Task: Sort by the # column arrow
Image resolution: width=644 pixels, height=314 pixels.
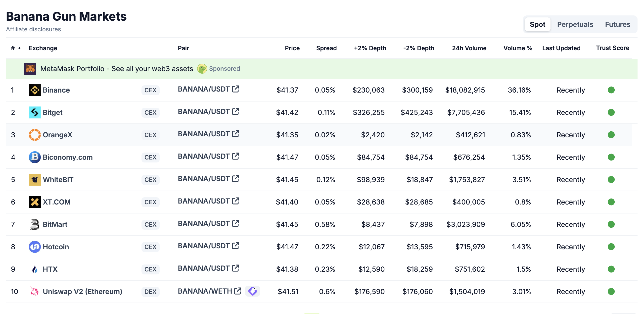Action: (19, 48)
